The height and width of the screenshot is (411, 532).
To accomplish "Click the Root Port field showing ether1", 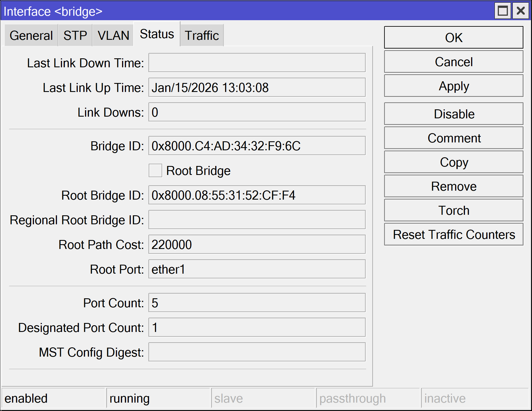I will (x=256, y=269).
